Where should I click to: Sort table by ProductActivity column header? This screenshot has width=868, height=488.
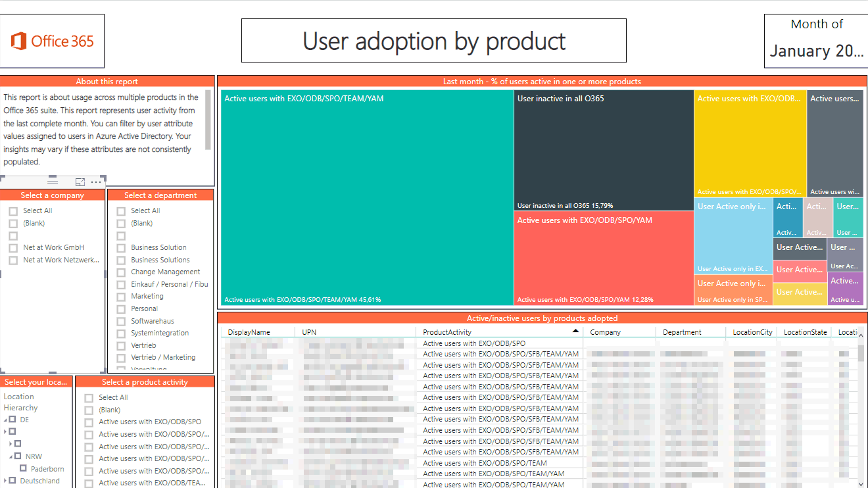[447, 332]
